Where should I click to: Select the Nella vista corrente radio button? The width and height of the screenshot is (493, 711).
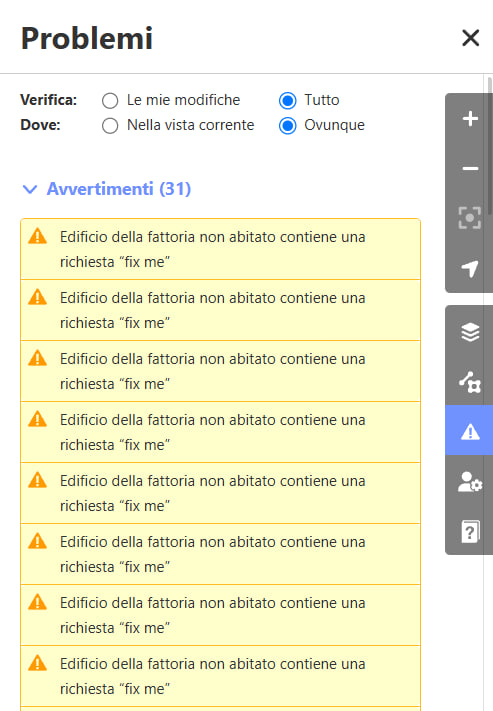coord(110,126)
